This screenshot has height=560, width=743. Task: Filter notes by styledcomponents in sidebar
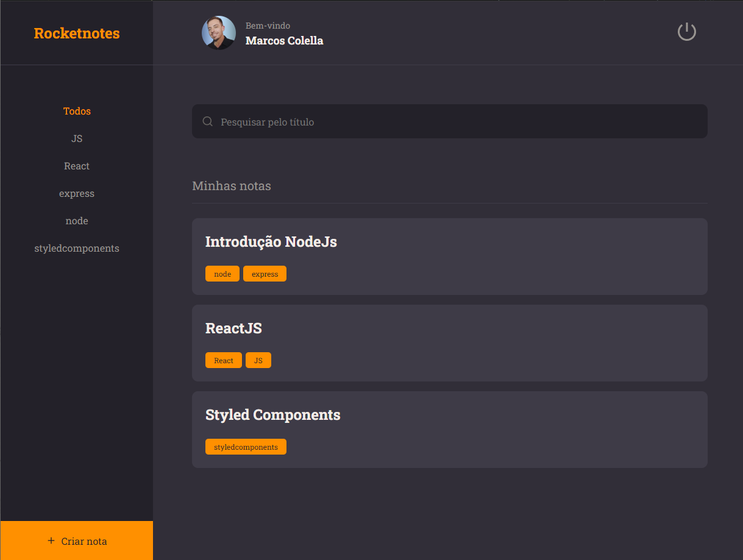pyautogui.click(x=77, y=248)
